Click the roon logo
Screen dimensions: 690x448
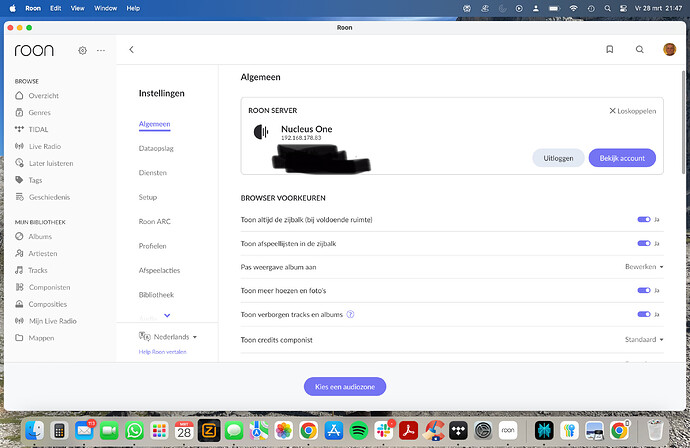34,50
